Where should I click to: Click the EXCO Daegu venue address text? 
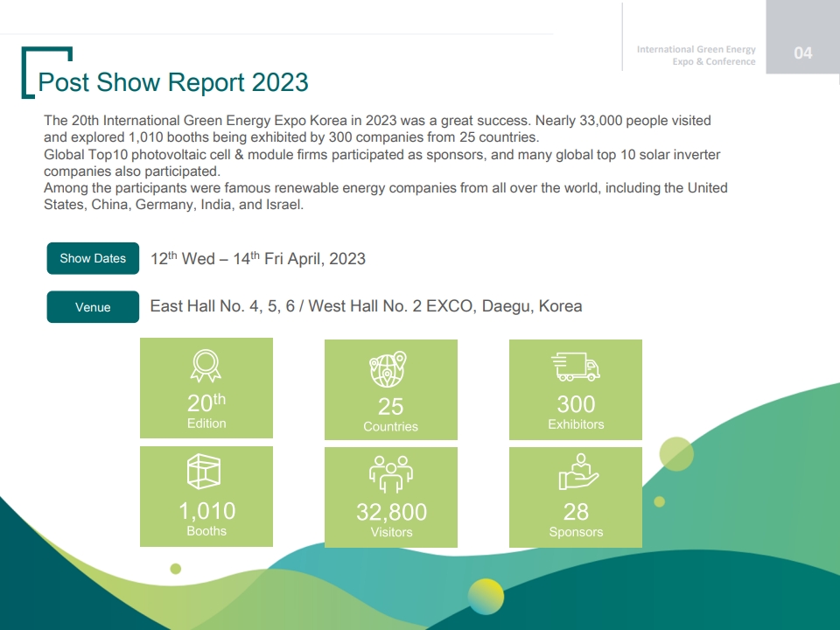366,306
